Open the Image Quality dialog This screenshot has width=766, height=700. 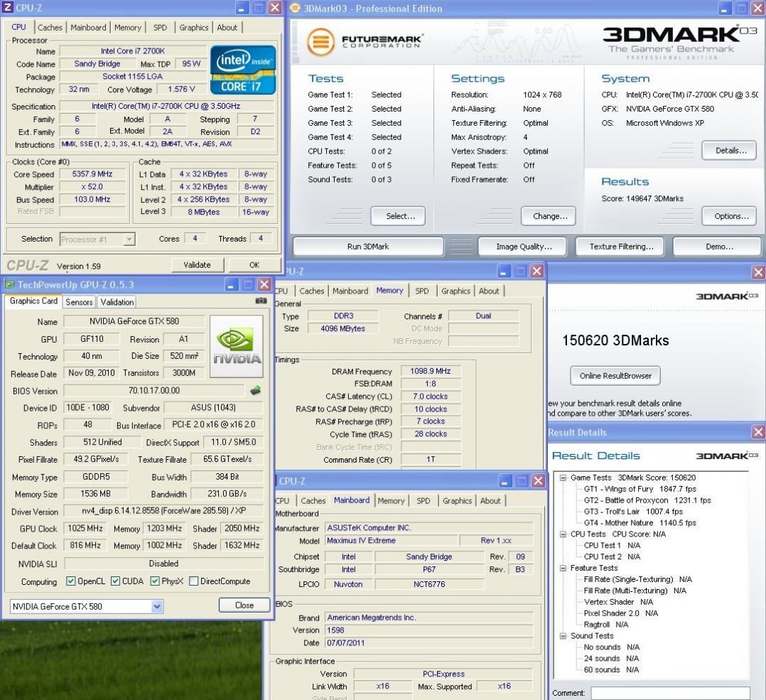tap(524, 247)
